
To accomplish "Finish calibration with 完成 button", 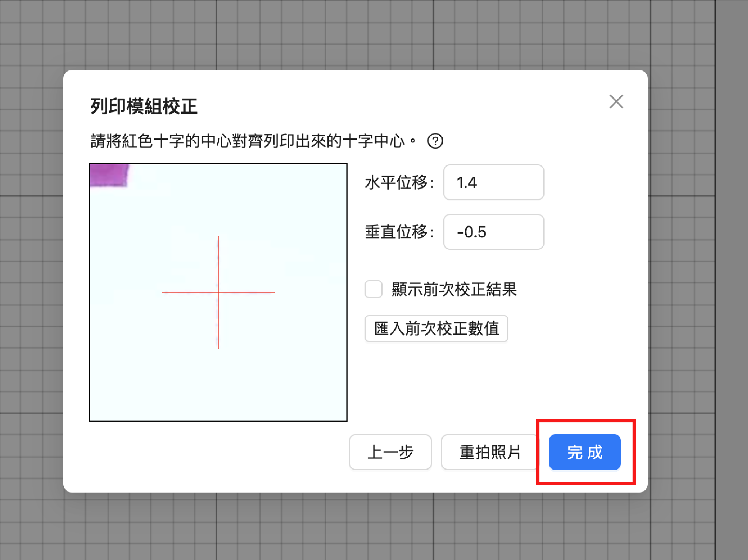I will pyautogui.click(x=585, y=452).
